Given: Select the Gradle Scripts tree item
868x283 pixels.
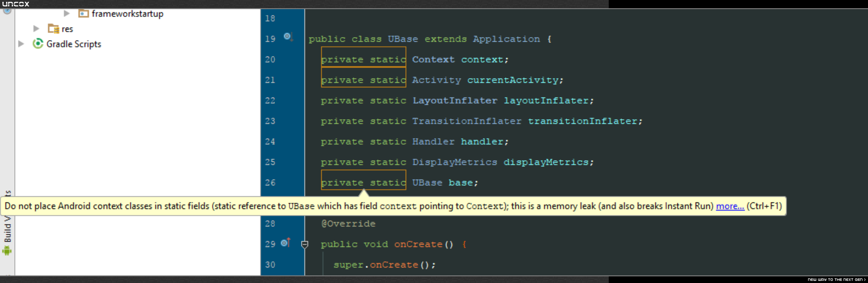Looking at the screenshot, I should [74, 44].
